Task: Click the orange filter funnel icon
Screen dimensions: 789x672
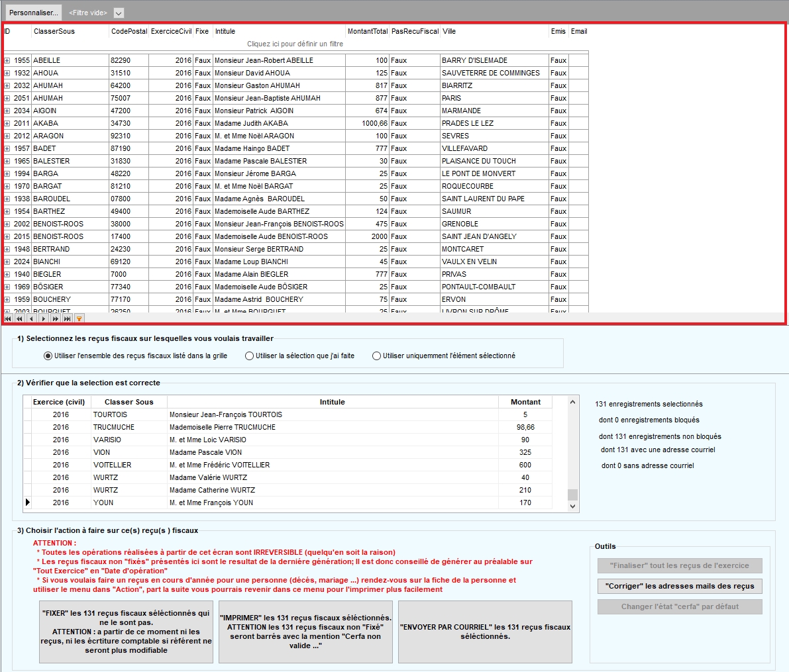Action: [79, 319]
